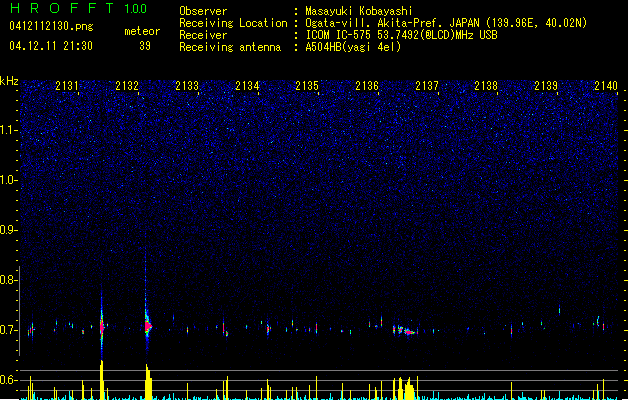Click the HROFFT title text
Screen dimensions: 629x400
[x=62, y=8]
